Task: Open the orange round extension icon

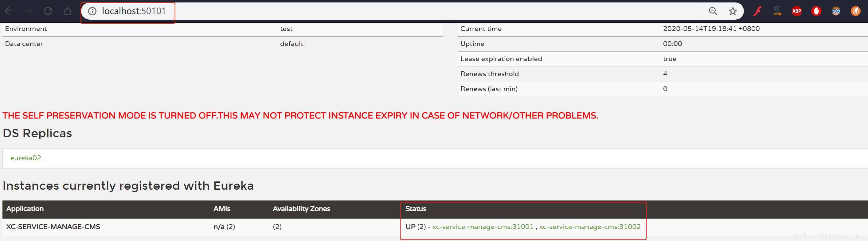Action: (x=855, y=11)
